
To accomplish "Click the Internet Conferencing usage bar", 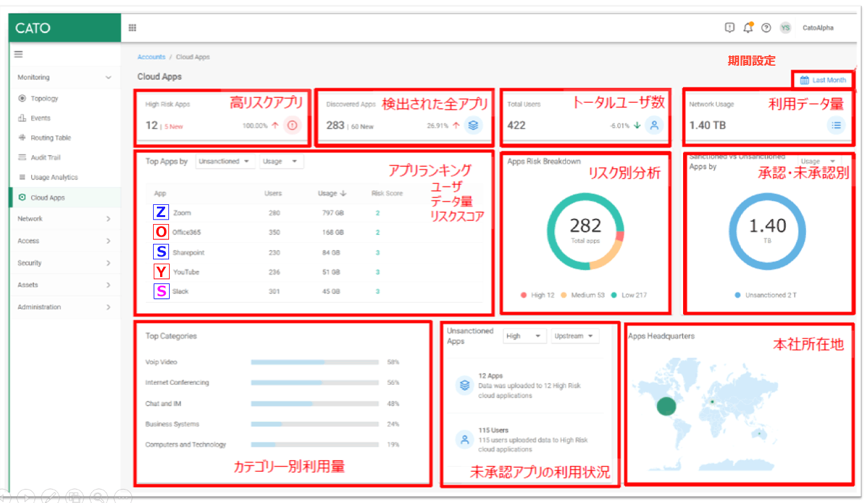I will (314, 383).
